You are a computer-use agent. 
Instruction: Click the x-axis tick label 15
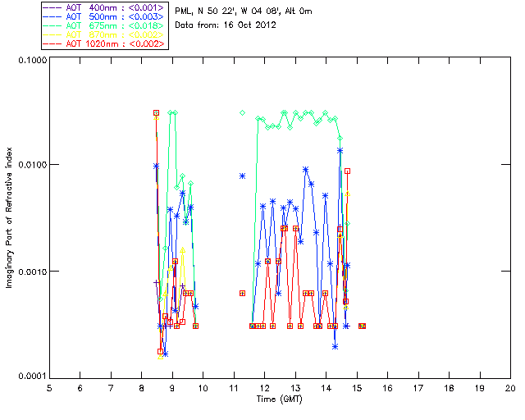pos(357,388)
